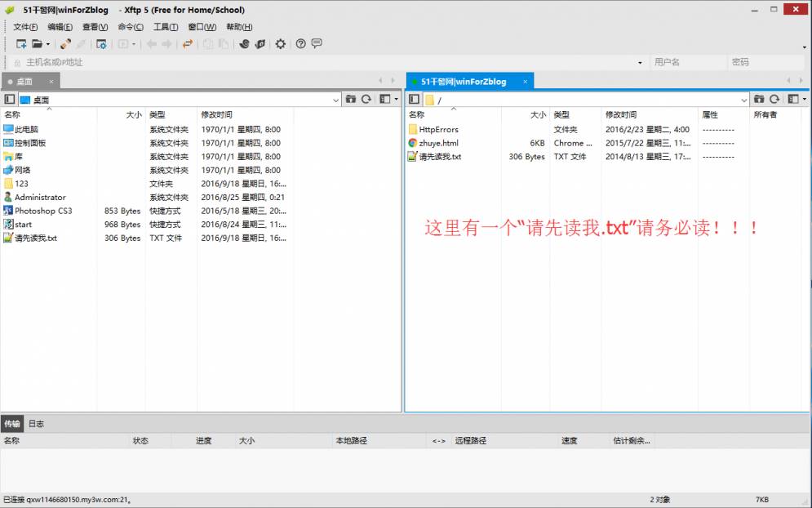
Task: Toggle the folder tree in the remote pane
Action: coord(414,99)
